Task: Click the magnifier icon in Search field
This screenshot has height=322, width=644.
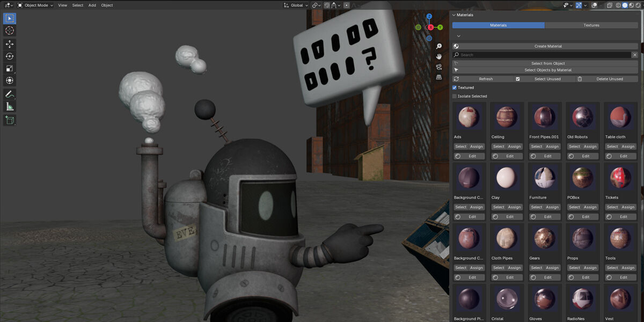Action: 457,55
